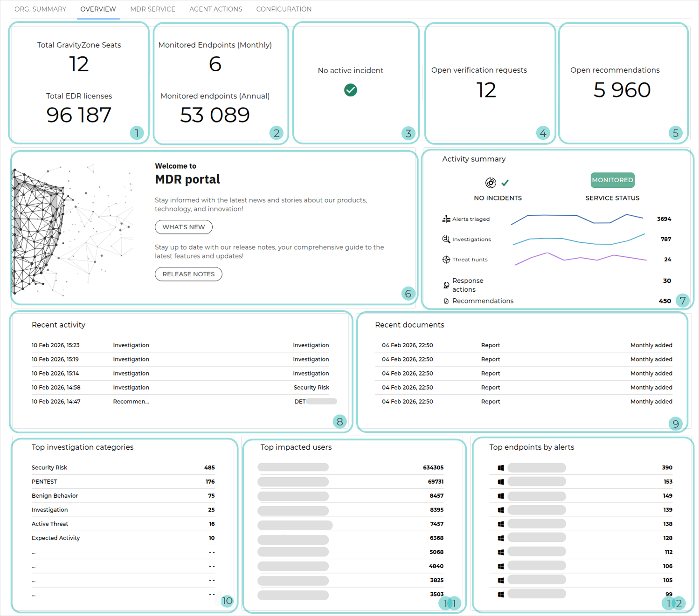Open the CONFIGURATION tab

tap(284, 9)
